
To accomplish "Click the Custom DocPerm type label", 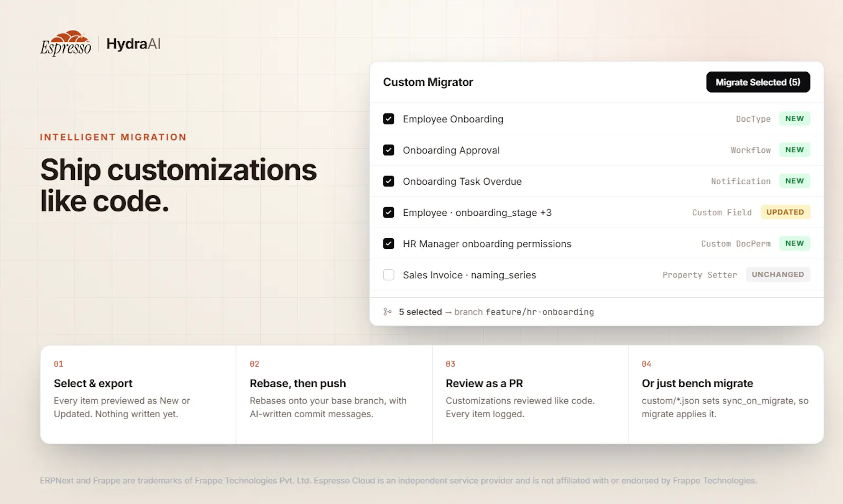I will click(736, 243).
